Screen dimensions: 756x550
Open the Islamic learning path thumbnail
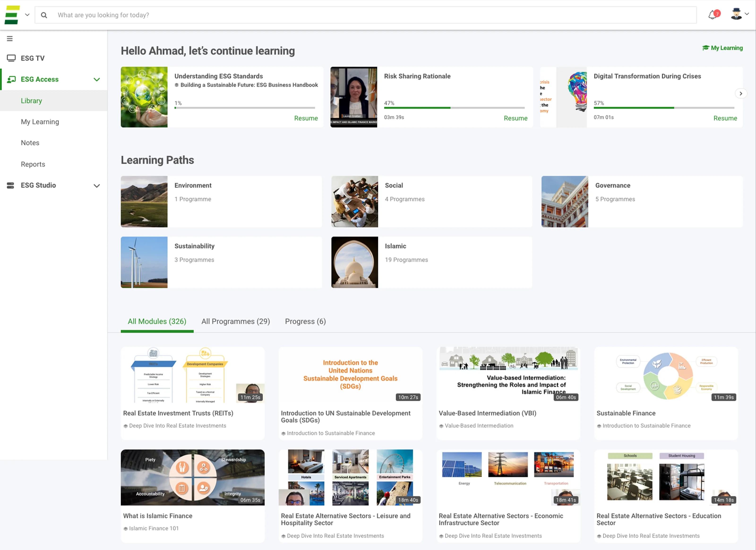354,262
